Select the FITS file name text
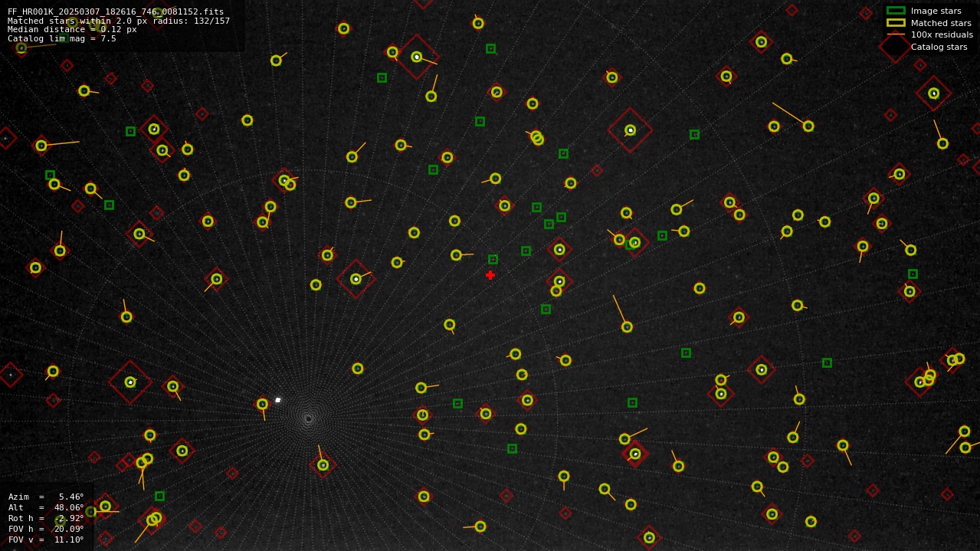 (116, 11)
